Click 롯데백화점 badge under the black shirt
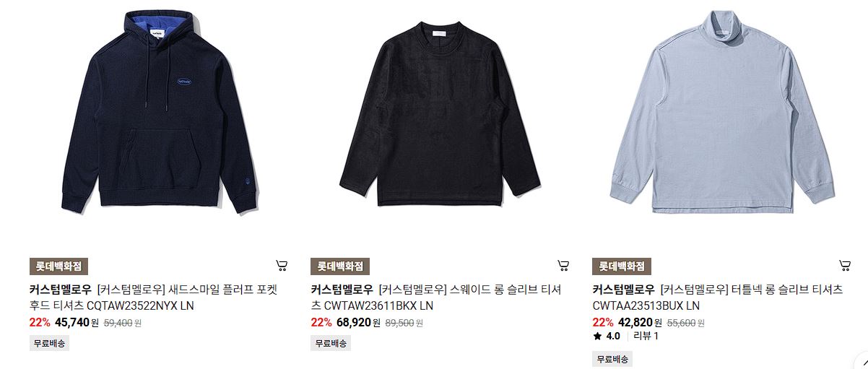Screen dimensions: 868x369 (x=340, y=266)
